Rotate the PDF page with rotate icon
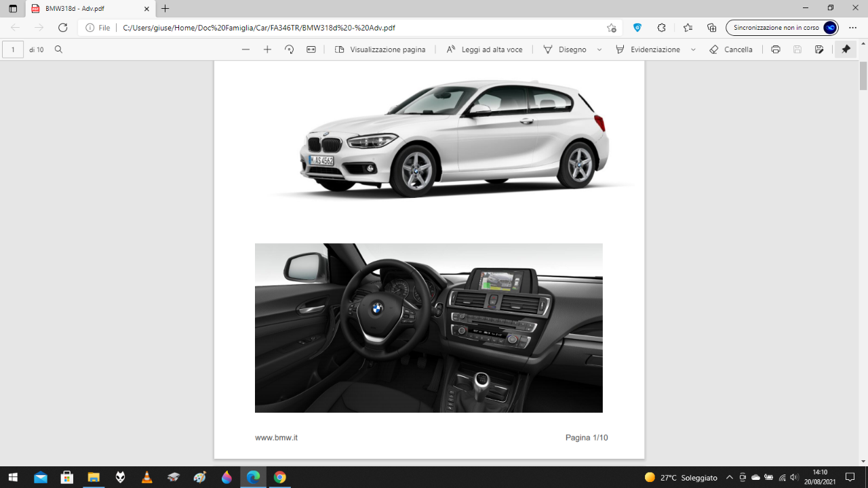The image size is (868, 488). [x=289, y=49]
